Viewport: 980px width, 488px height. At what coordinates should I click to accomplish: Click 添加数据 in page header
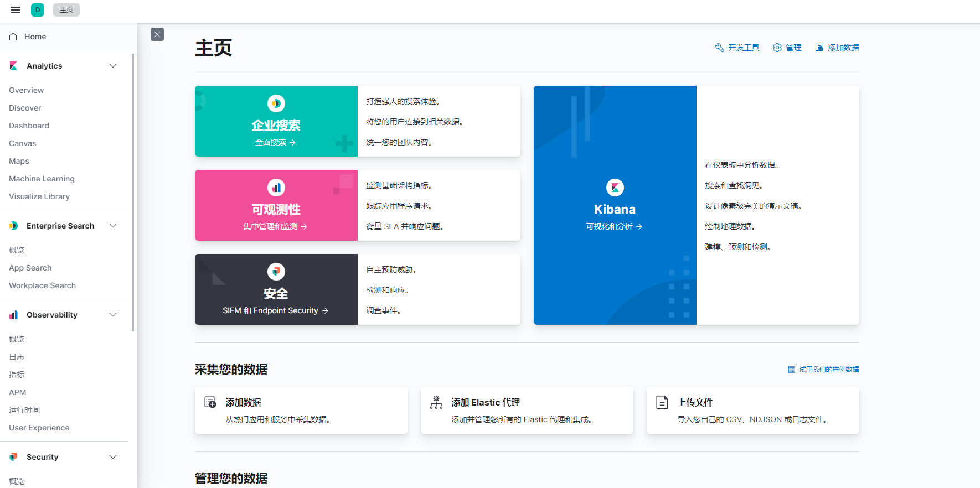tap(837, 48)
